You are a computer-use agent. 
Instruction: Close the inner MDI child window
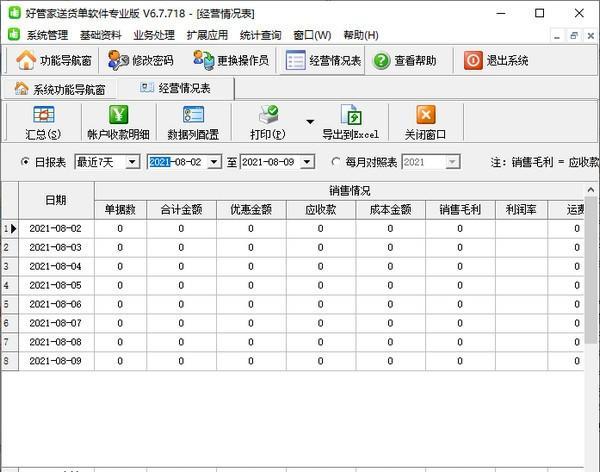(x=590, y=36)
